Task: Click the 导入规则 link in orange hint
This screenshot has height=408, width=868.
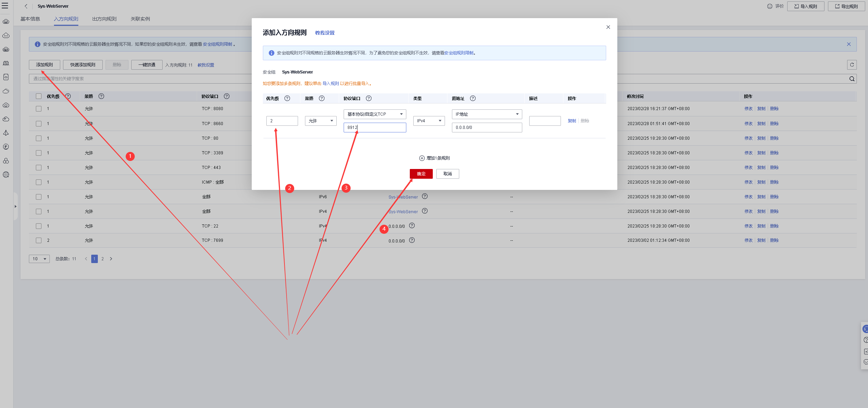Action: click(330, 84)
